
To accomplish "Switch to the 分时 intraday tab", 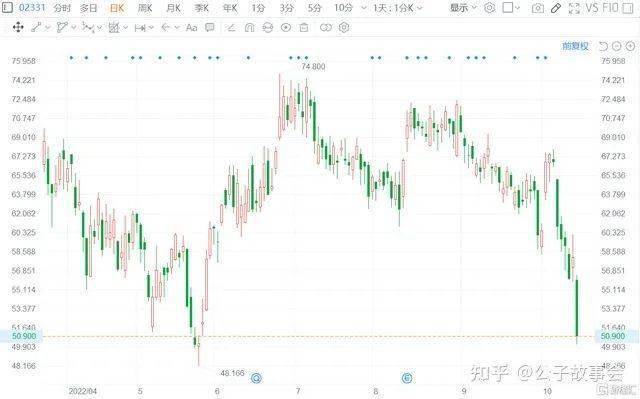I will [x=62, y=8].
